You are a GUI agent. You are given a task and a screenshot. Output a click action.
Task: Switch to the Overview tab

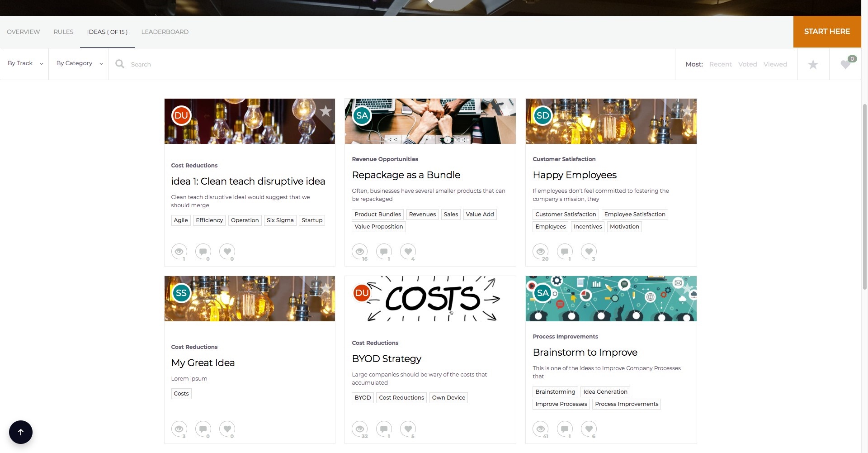[x=24, y=32]
